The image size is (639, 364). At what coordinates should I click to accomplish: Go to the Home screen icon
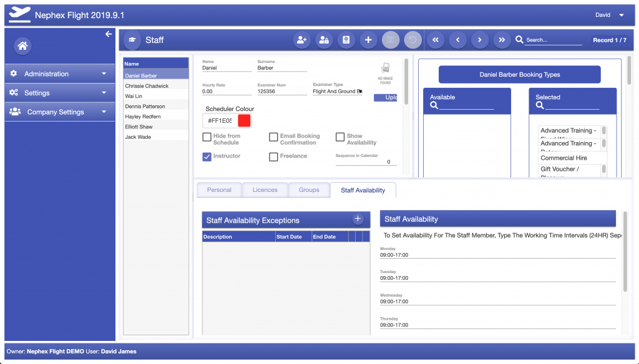[23, 46]
